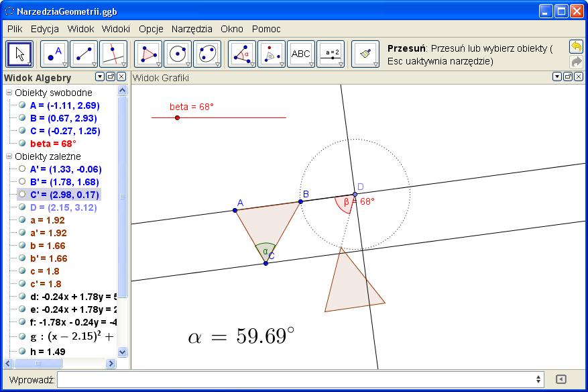588x392 pixels.
Task: Collapse the Obiekty swobodne tree group
Action: point(9,93)
